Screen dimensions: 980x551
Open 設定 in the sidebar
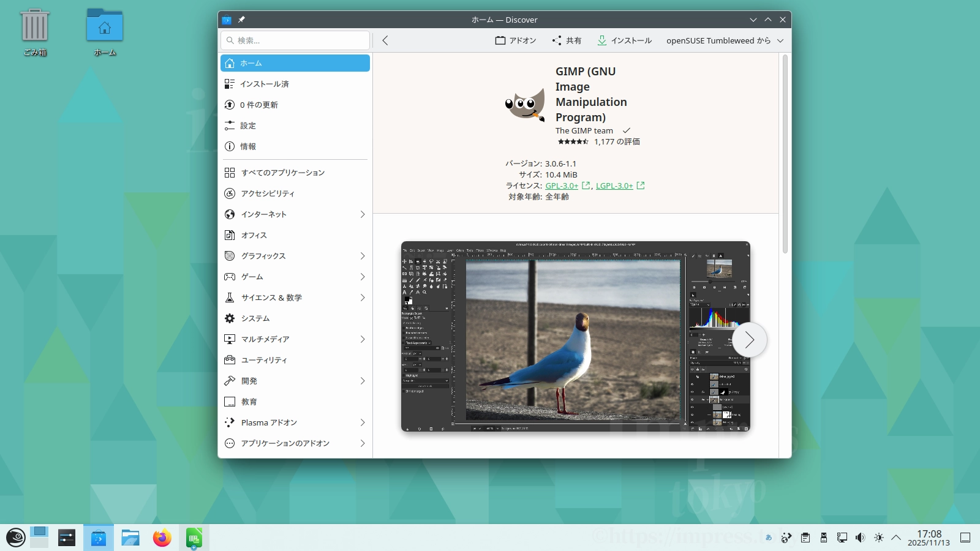tap(295, 126)
